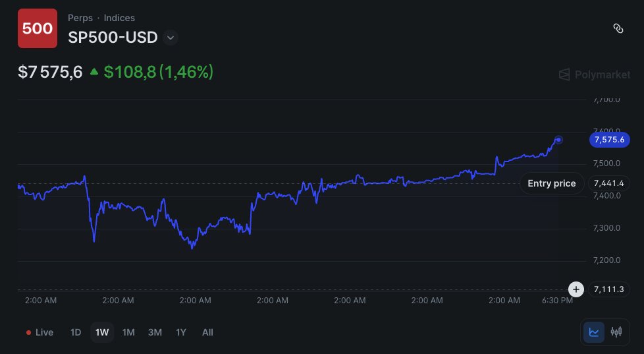The width and height of the screenshot is (644, 354).
Task: Click the 6:30 PM time axis label
Action: [x=557, y=301]
